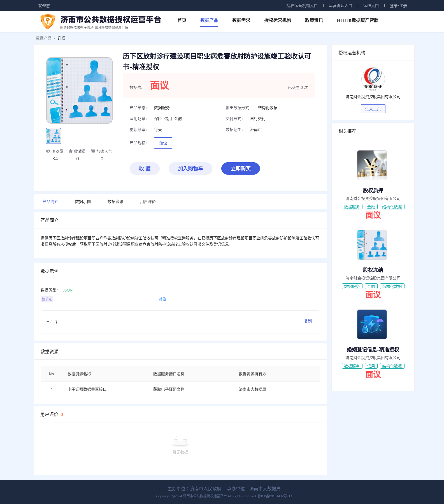Click the star icon beside 收藏量
This screenshot has height=504, width=444.
click(71, 151)
